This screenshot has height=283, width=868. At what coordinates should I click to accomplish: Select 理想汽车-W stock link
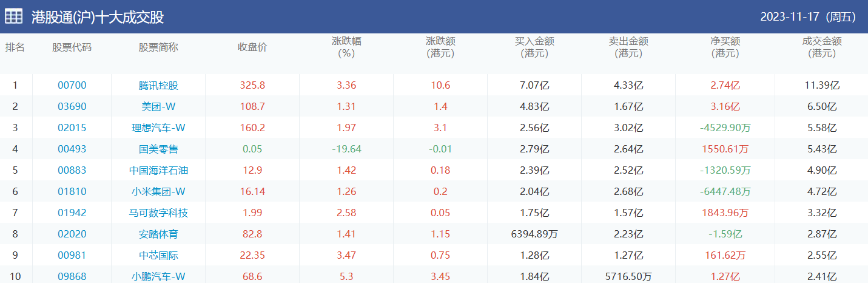pos(158,128)
